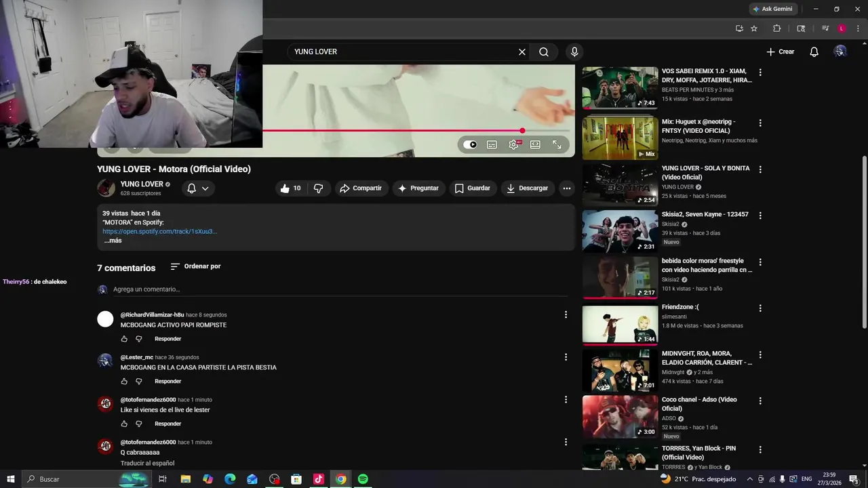Like the Motora video

290,188
